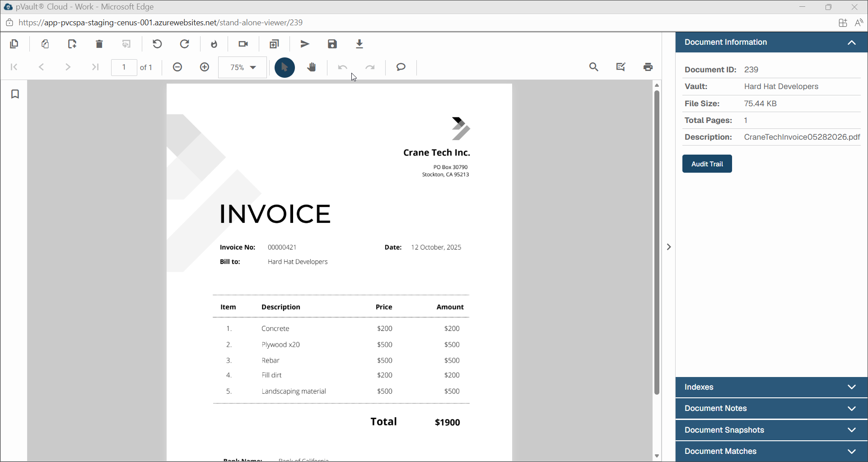The width and height of the screenshot is (868, 462).
Task: Click the browser address URL
Action: point(160,23)
